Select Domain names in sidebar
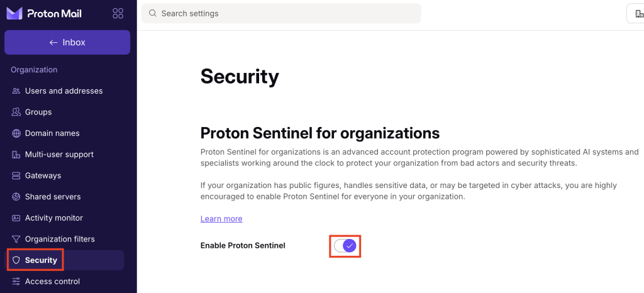This screenshot has height=293, width=644. 52,133
